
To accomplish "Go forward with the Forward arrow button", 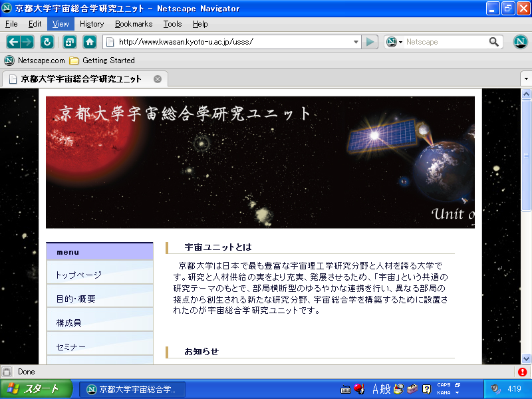I will point(27,42).
